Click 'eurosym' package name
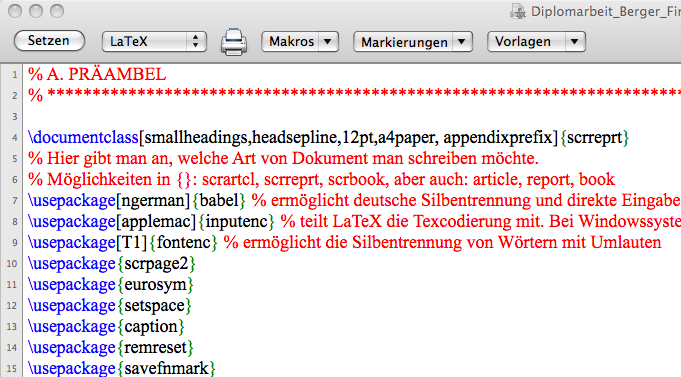The width and height of the screenshot is (681, 377). click(155, 284)
